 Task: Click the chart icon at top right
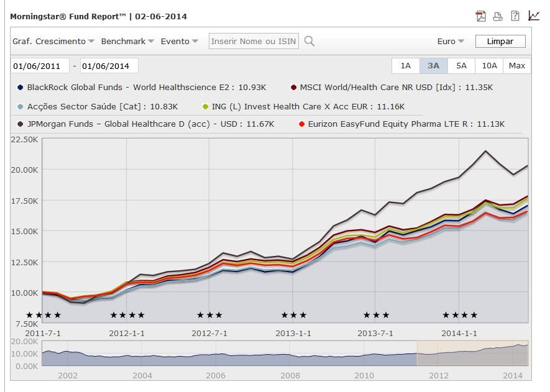coord(533,16)
